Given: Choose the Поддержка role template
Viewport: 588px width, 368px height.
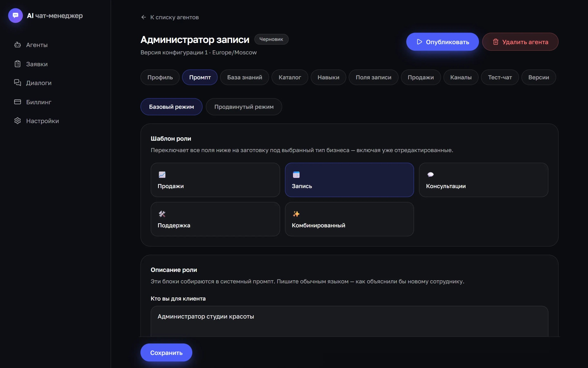Looking at the screenshot, I should (x=215, y=219).
